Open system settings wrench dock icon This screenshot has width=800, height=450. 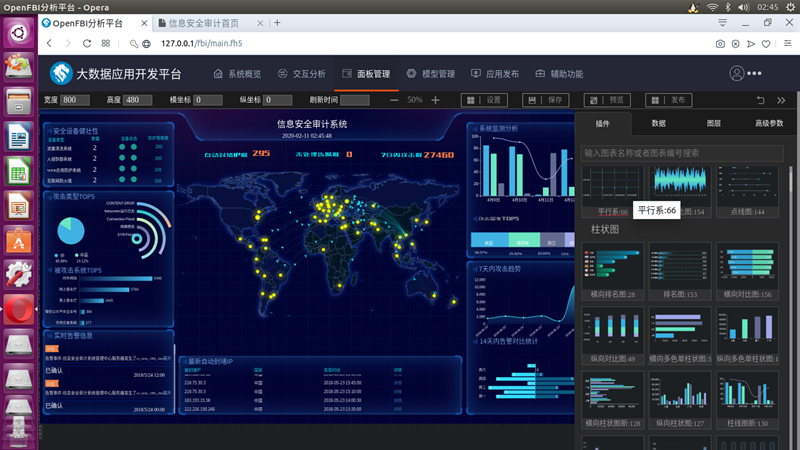point(19,274)
